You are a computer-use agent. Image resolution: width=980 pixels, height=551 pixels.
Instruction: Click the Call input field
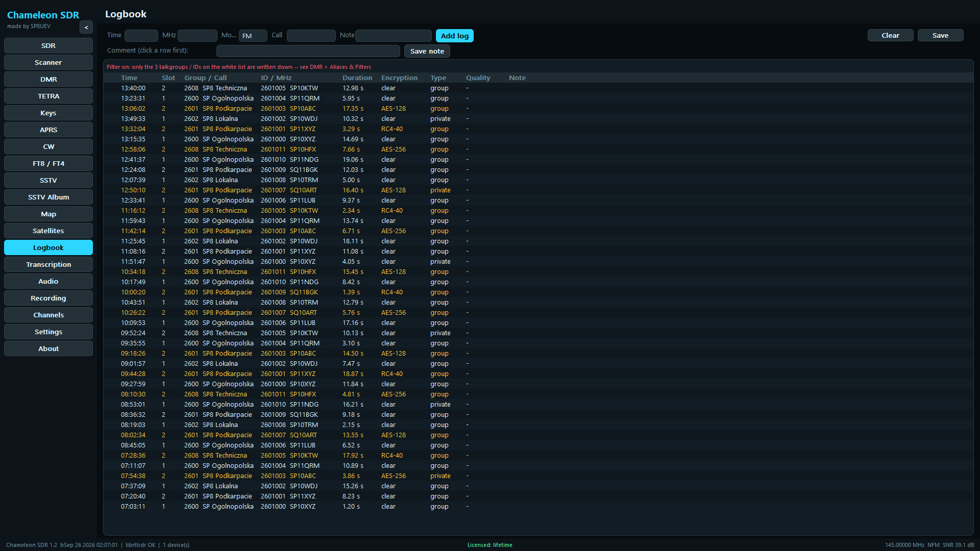[311, 36]
